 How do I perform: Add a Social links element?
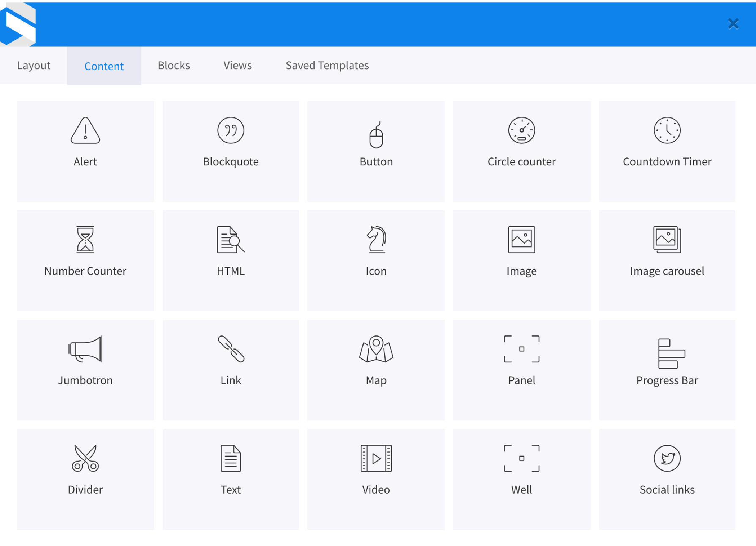point(667,479)
